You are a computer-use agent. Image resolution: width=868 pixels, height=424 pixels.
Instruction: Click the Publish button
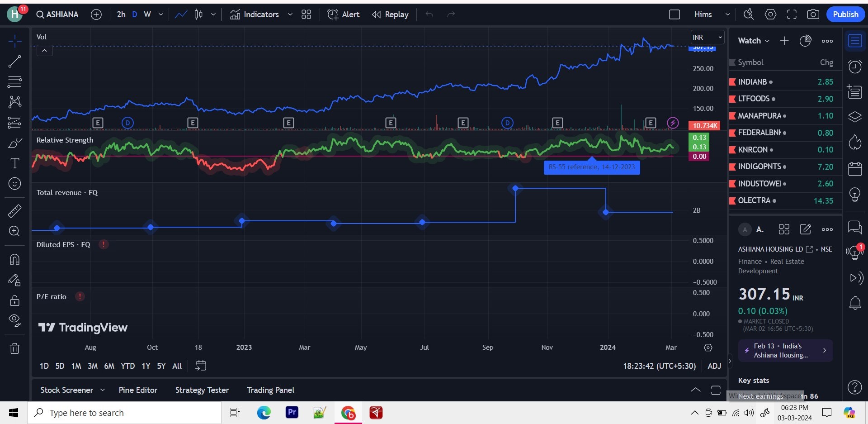pos(845,14)
